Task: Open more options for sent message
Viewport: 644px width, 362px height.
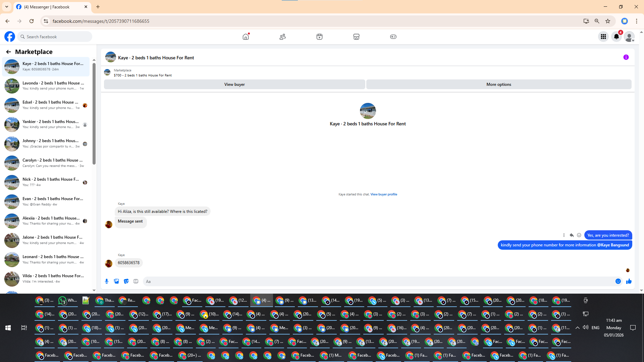Action: [x=564, y=235]
